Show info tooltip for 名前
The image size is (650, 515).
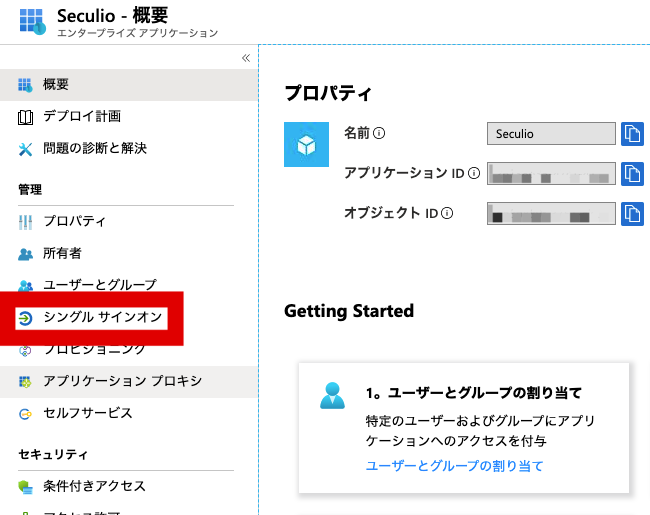[379, 133]
